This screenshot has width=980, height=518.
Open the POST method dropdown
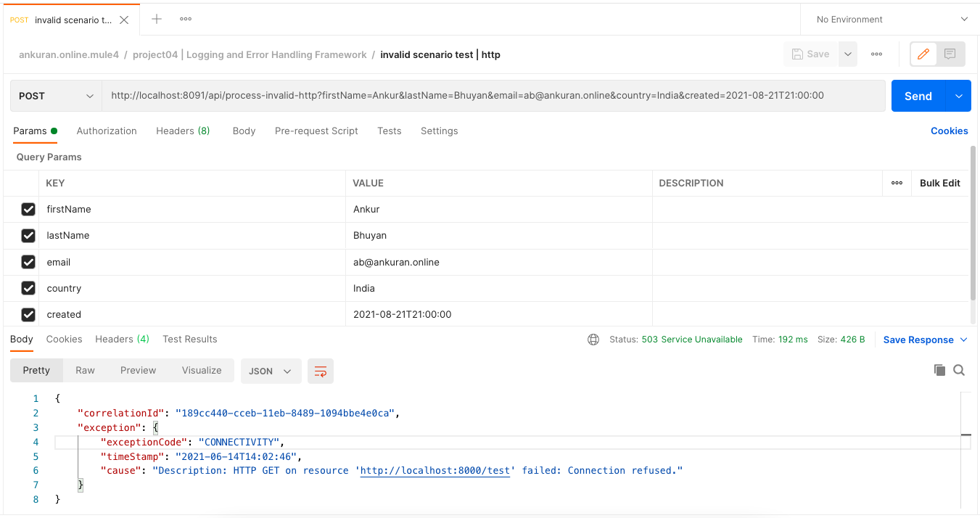pos(56,96)
